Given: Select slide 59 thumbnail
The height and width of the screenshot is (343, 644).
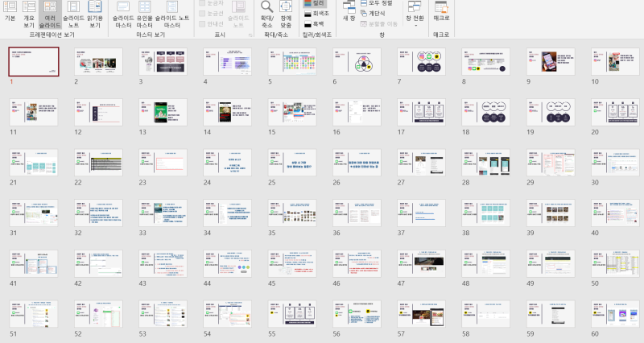Looking at the screenshot, I should 551,314.
